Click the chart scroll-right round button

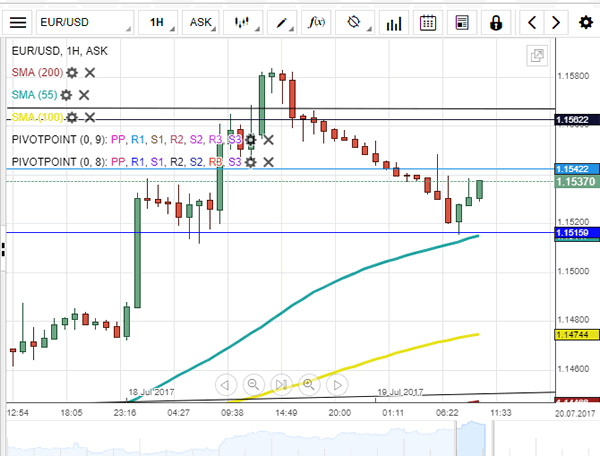coord(337,385)
